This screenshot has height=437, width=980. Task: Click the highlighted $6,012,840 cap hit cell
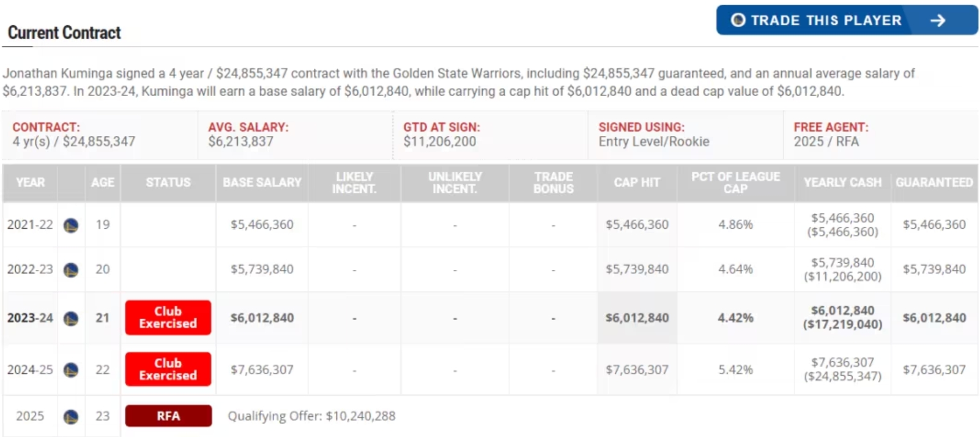(637, 318)
